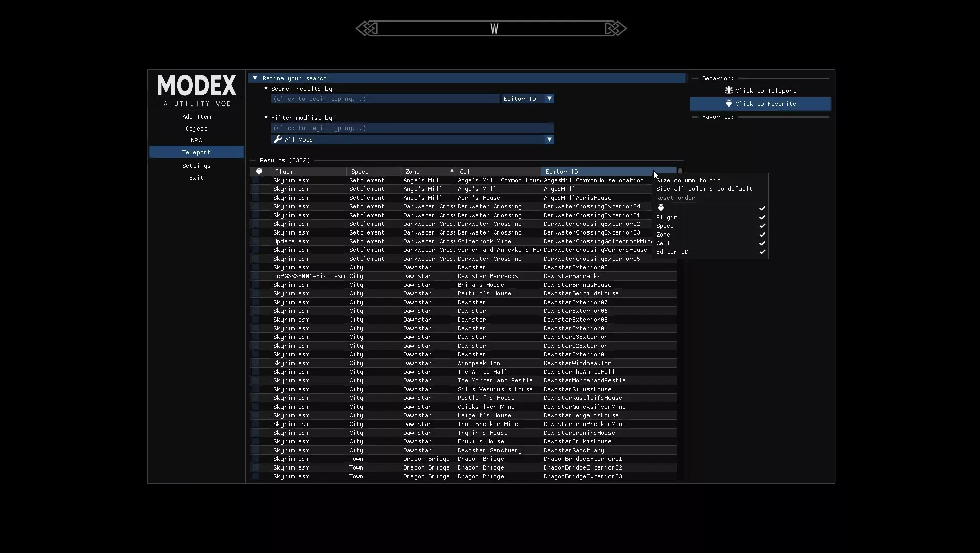
Task: Select the Dawnstar Sanctuary cell
Action: pyautogui.click(x=490, y=450)
